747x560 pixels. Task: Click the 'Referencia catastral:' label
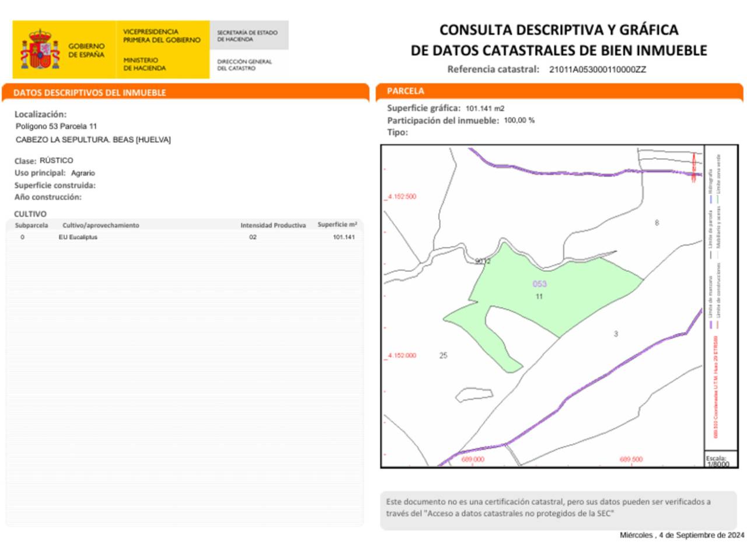click(x=493, y=69)
